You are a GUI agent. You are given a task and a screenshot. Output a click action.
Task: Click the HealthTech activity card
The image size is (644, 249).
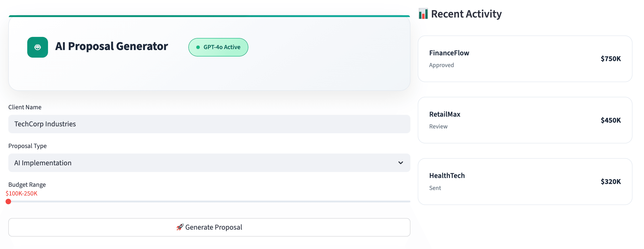[x=525, y=182]
